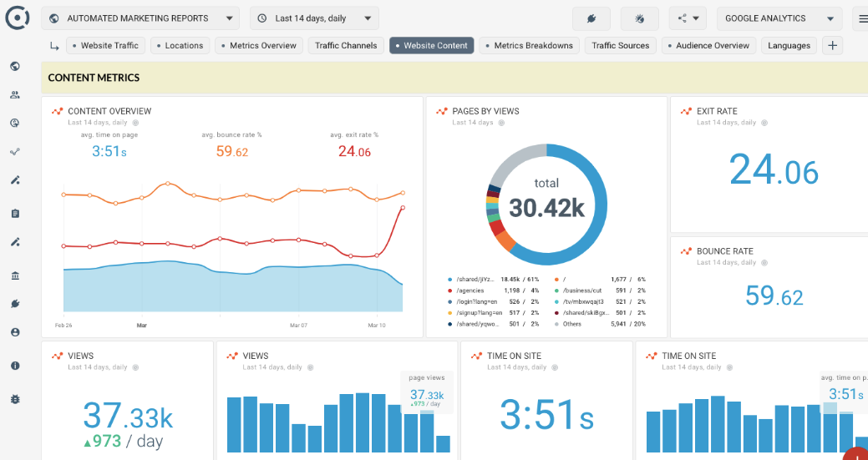Open the Last 14 days, daily date range dropdown
868x460 pixels.
click(x=314, y=18)
